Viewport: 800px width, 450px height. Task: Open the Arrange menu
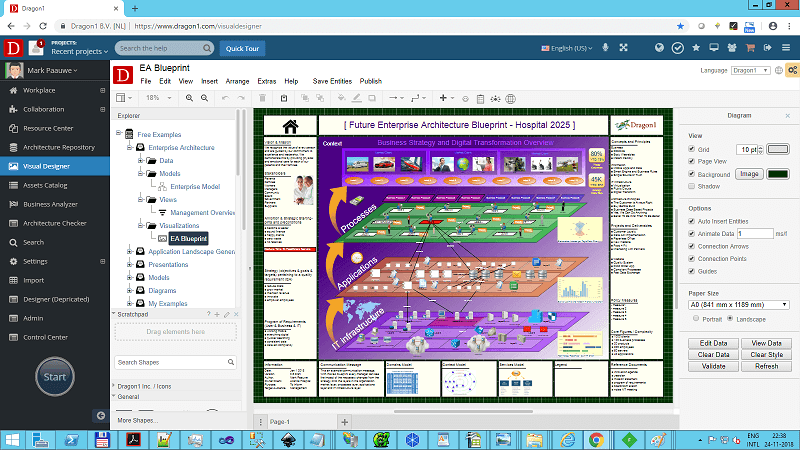coord(237,81)
